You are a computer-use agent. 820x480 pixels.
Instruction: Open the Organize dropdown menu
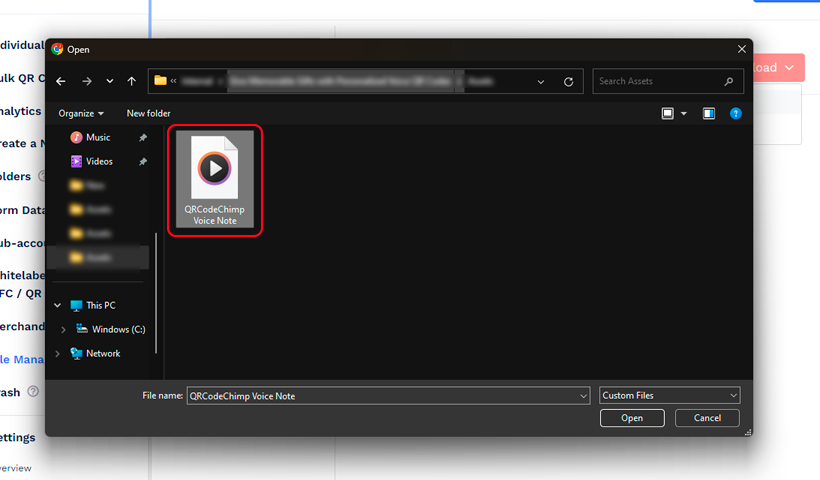click(x=81, y=114)
